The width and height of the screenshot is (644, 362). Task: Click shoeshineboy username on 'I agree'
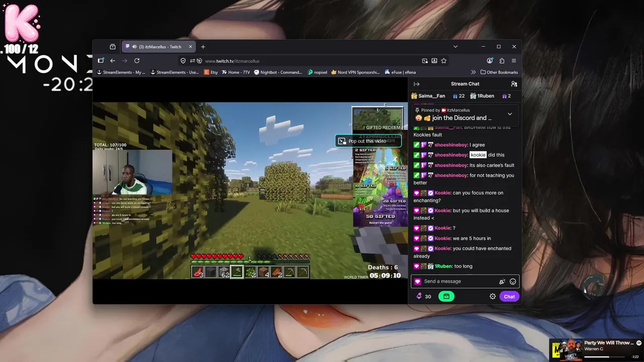coord(451,145)
